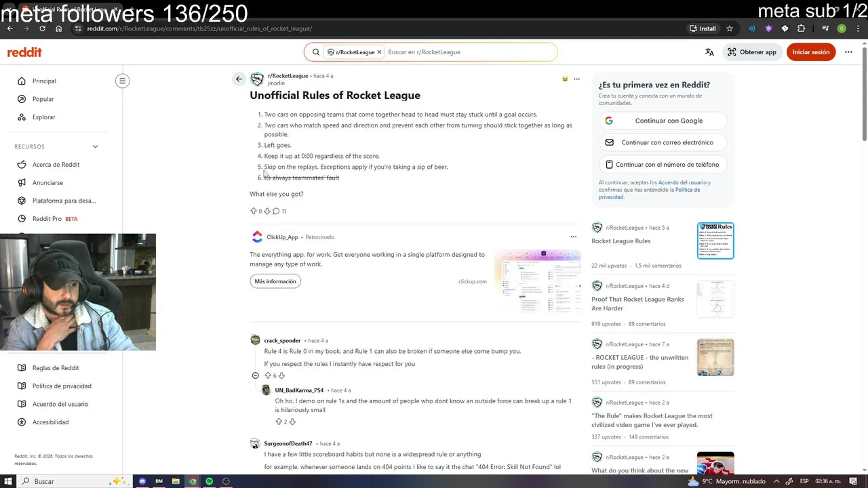Go back using the post back arrow
The image size is (868, 488).
[239, 79]
